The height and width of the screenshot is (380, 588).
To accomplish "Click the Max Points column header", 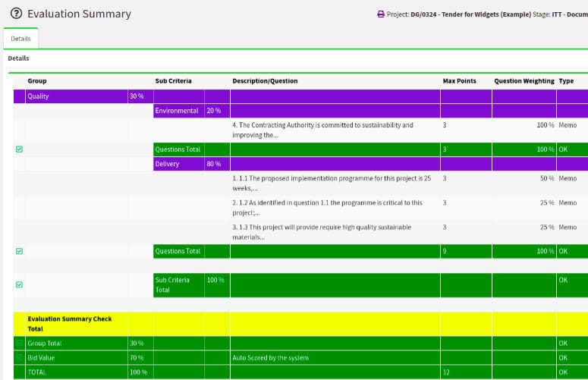I will click(x=459, y=81).
